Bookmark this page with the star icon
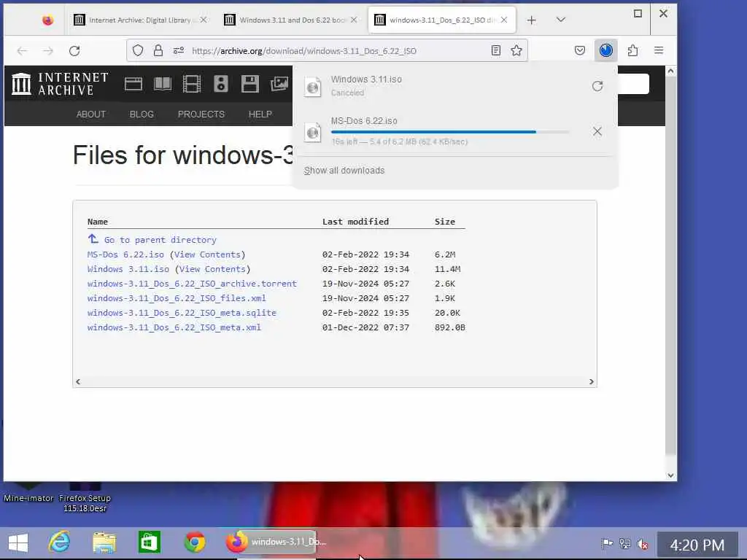Image resolution: width=747 pixels, height=560 pixels. (x=516, y=50)
